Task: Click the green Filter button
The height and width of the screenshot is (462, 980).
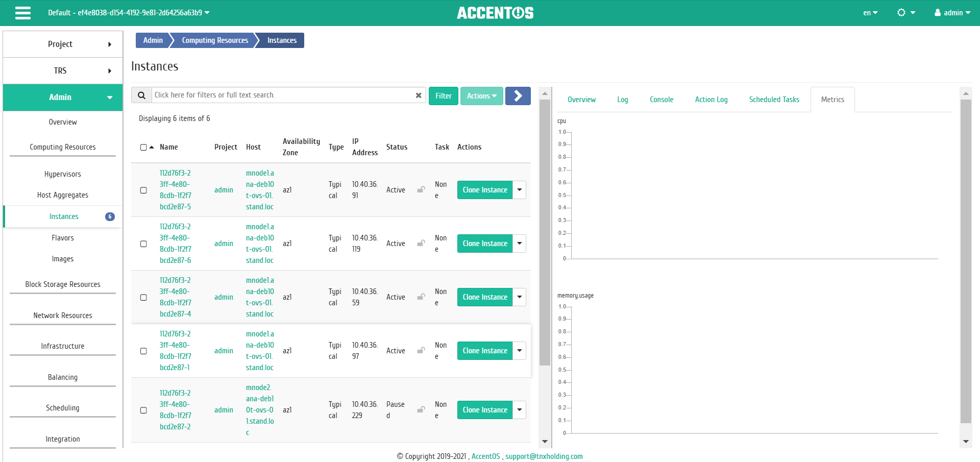Action: tap(444, 96)
